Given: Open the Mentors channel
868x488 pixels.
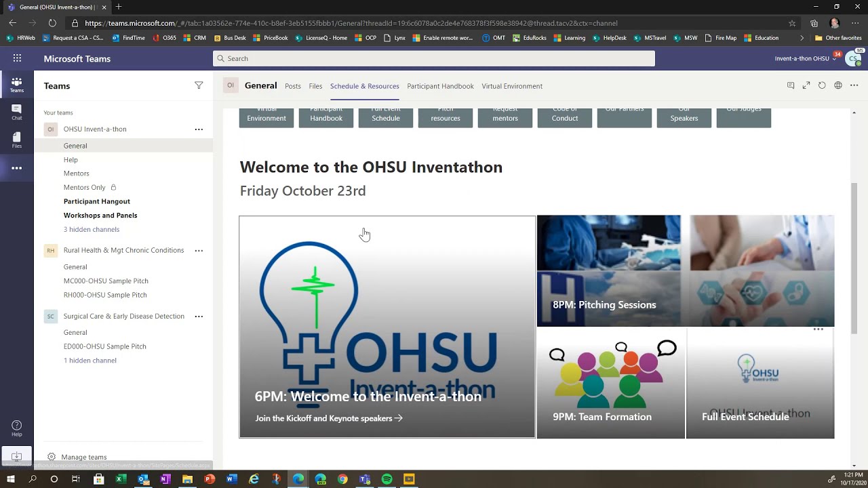Looking at the screenshot, I should [77, 174].
